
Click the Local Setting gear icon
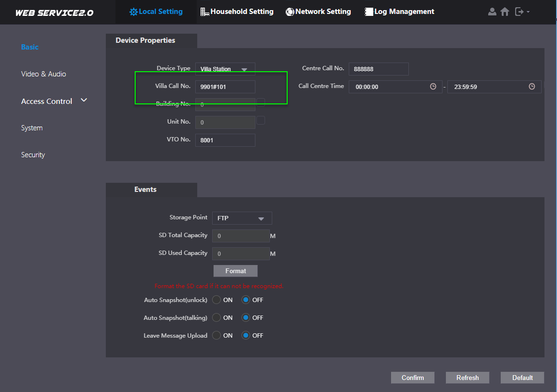pos(134,12)
